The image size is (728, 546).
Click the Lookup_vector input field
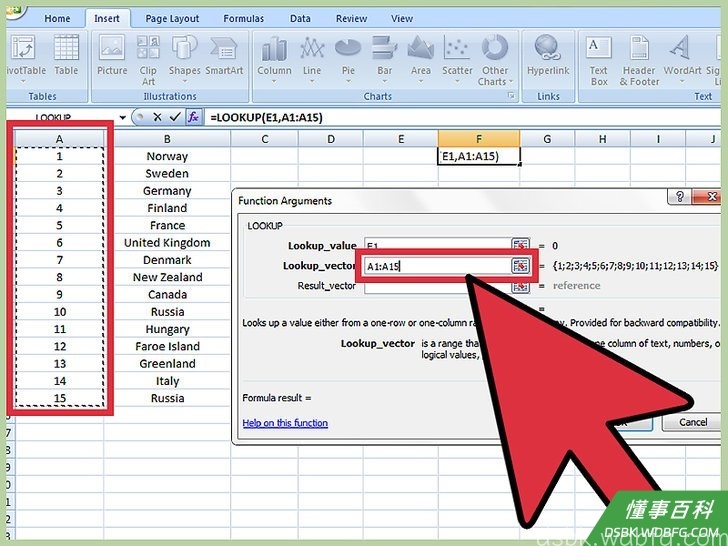coord(438,266)
